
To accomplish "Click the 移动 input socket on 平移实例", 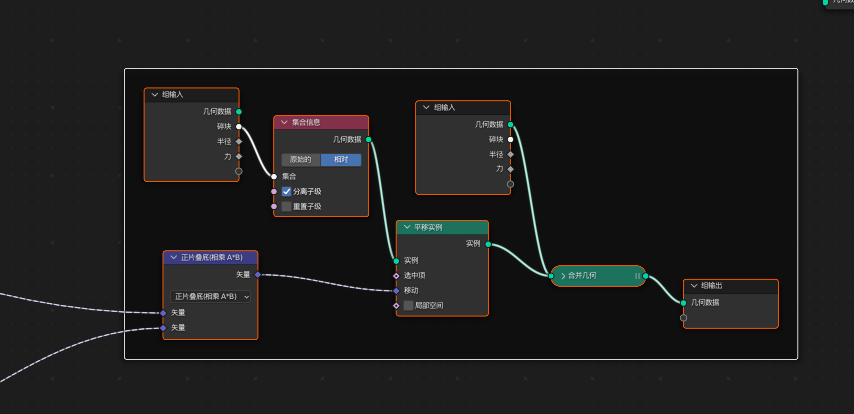I will point(396,290).
